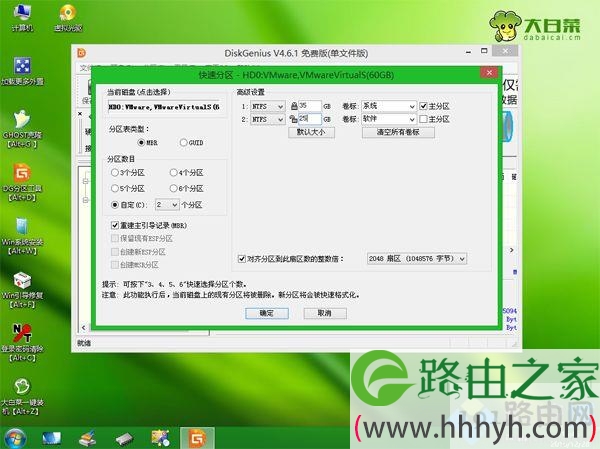Click the lock icon beside partition 2 size
The width and height of the screenshot is (600, 449).
click(293, 119)
